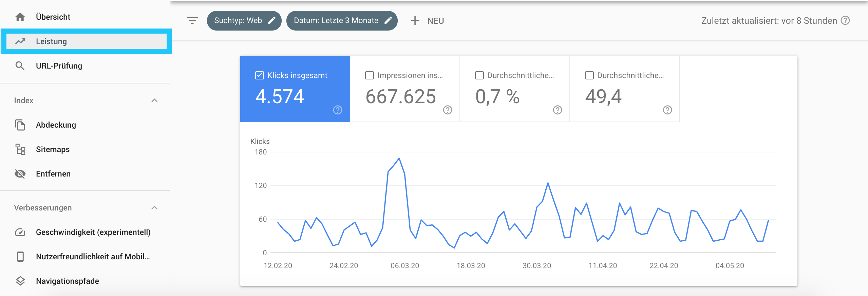Viewport: 868px width, 296px height.
Task: Enable the checkbox on 49,4 card
Action: click(589, 75)
